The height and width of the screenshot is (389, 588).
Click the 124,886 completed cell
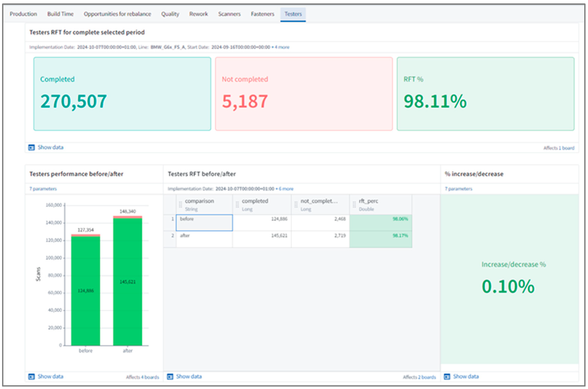(262, 223)
